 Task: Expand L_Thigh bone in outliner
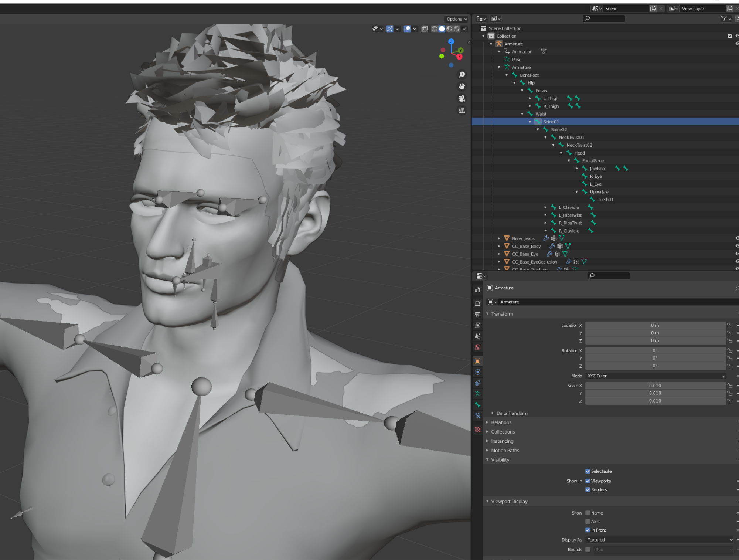pyautogui.click(x=530, y=98)
